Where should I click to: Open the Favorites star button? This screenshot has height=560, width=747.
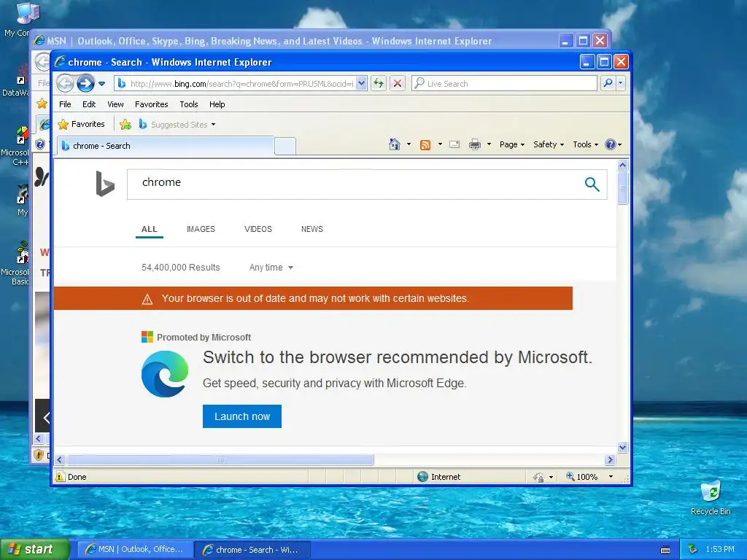(x=81, y=124)
